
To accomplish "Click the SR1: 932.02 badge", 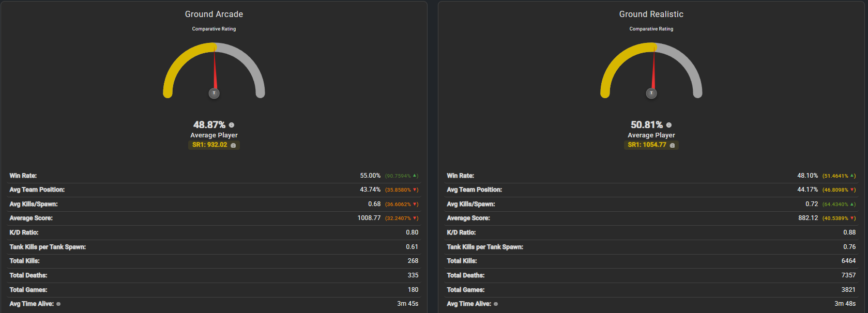I will pos(214,145).
